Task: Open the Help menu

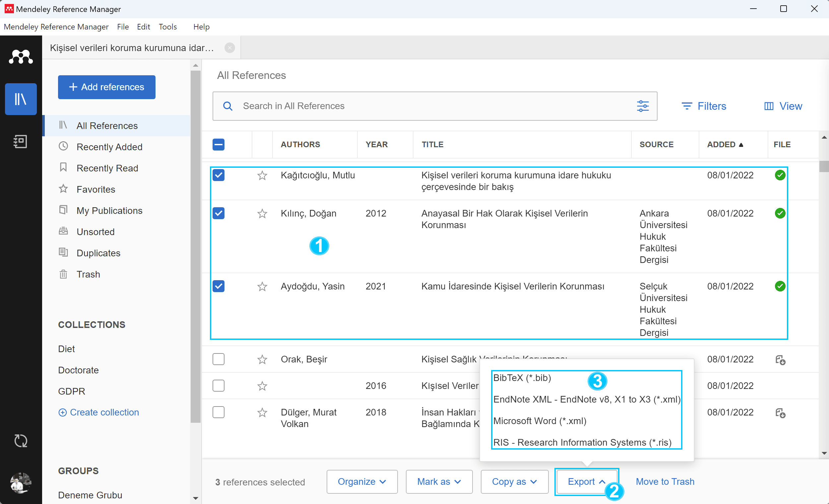Action: [201, 27]
